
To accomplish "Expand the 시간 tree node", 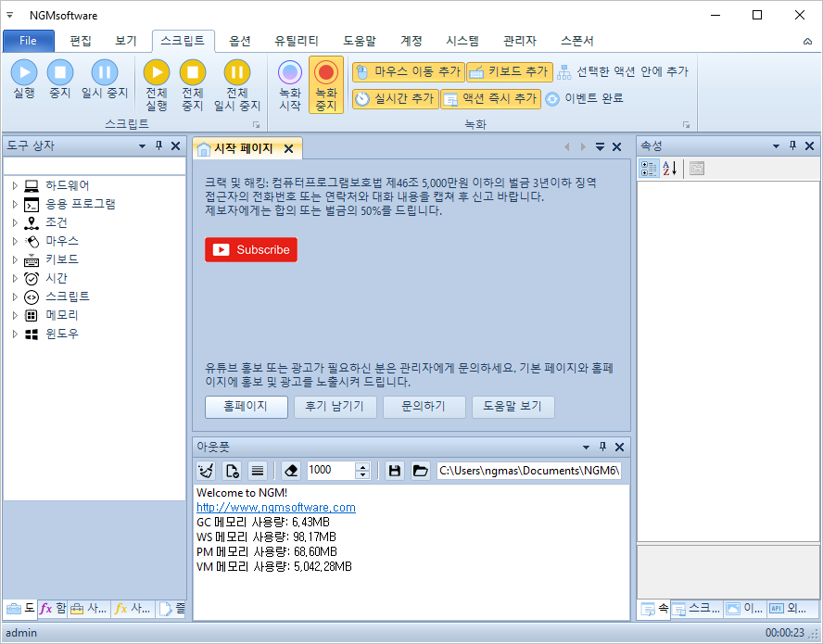I will [15, 278].
